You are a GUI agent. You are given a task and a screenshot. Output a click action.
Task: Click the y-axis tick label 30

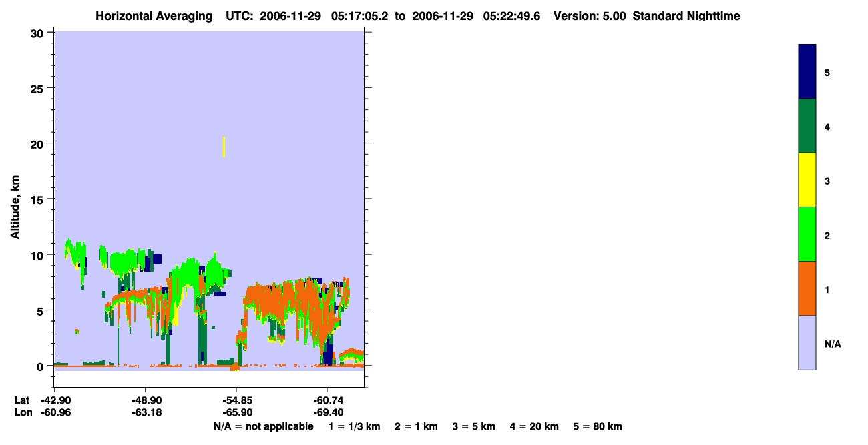[38, 33]
